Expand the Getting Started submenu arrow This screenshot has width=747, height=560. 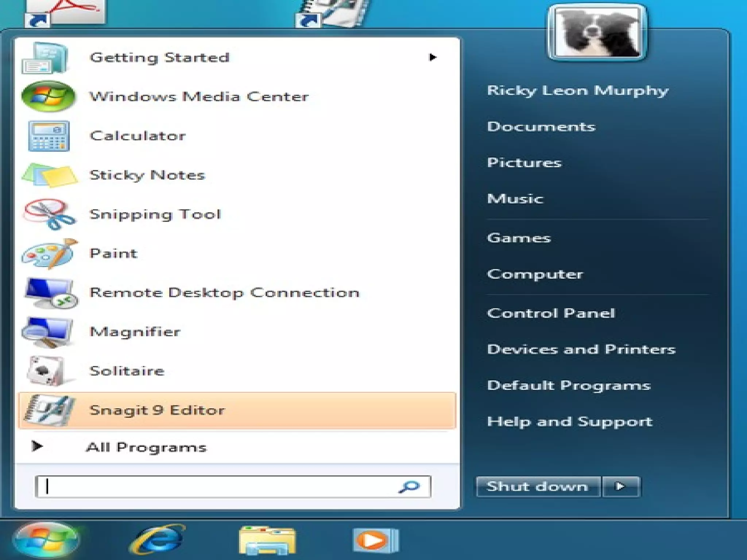click(x=433, y=57)
